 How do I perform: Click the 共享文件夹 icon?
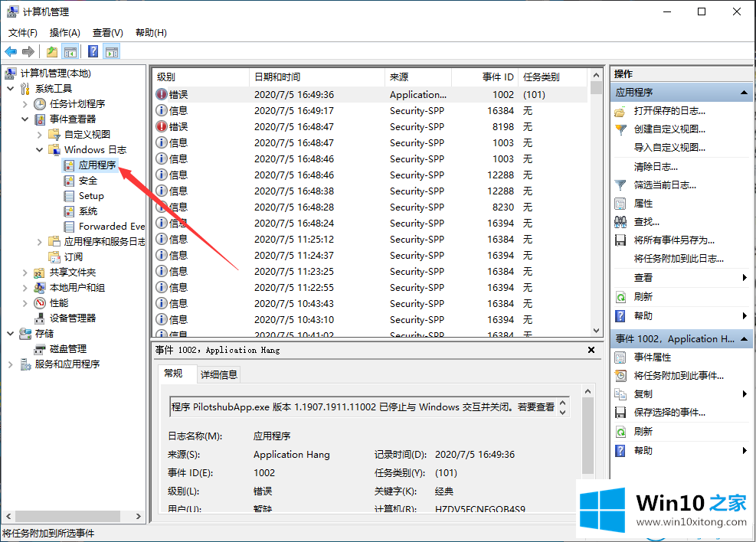pyautogui.click(x=40, y=273)
